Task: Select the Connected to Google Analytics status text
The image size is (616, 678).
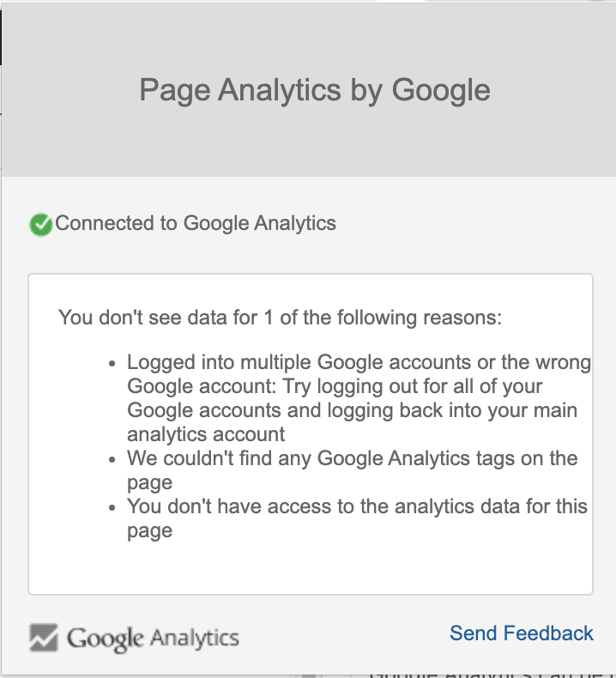Action: pos(196,224)
